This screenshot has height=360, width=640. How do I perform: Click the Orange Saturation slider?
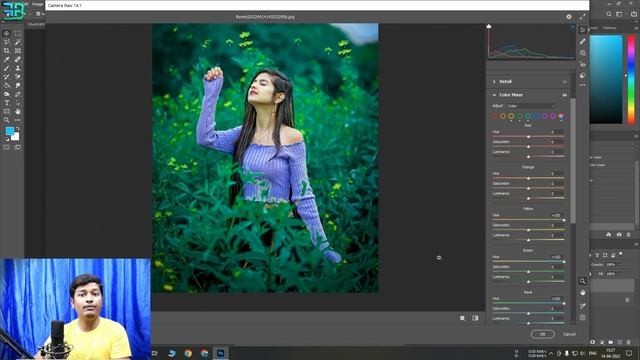click(x=528, y=188)
